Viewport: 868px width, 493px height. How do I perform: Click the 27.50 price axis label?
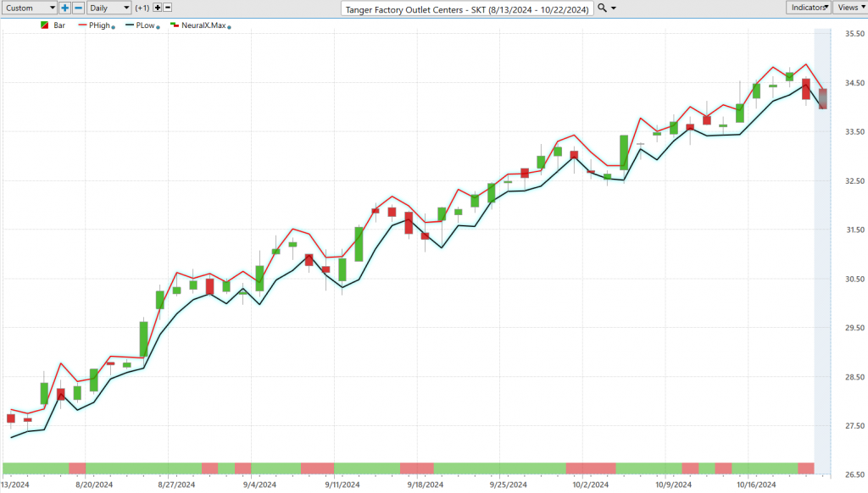[854, 425]
